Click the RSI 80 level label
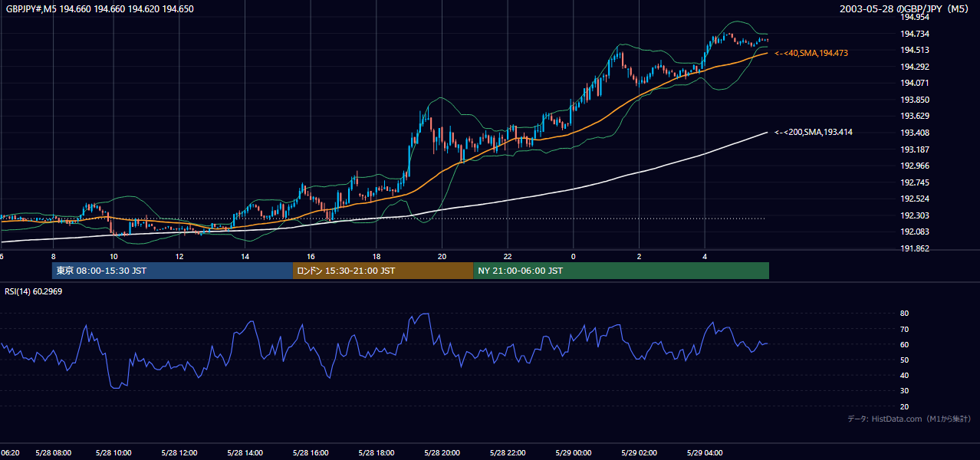This screenshot has height=460, width=980. click(905, 314)
